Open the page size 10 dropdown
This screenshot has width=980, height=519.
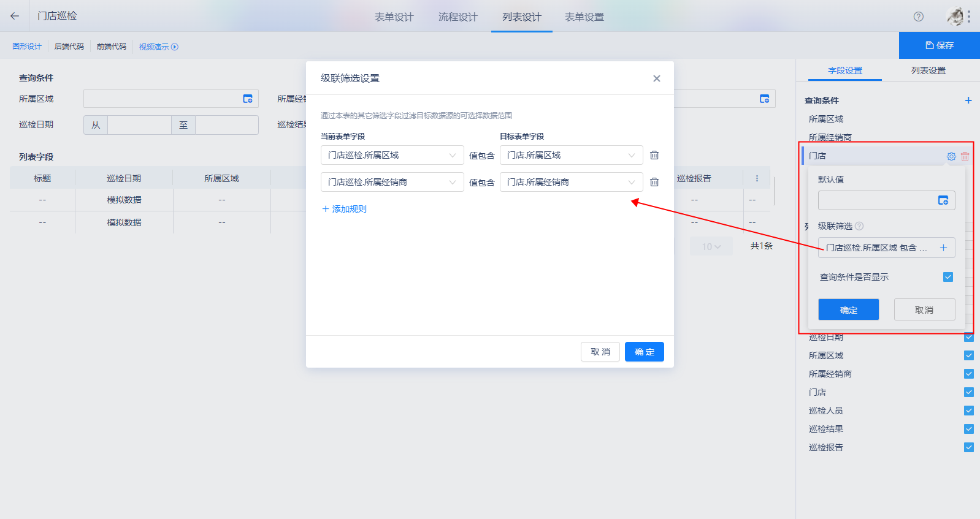711,246
